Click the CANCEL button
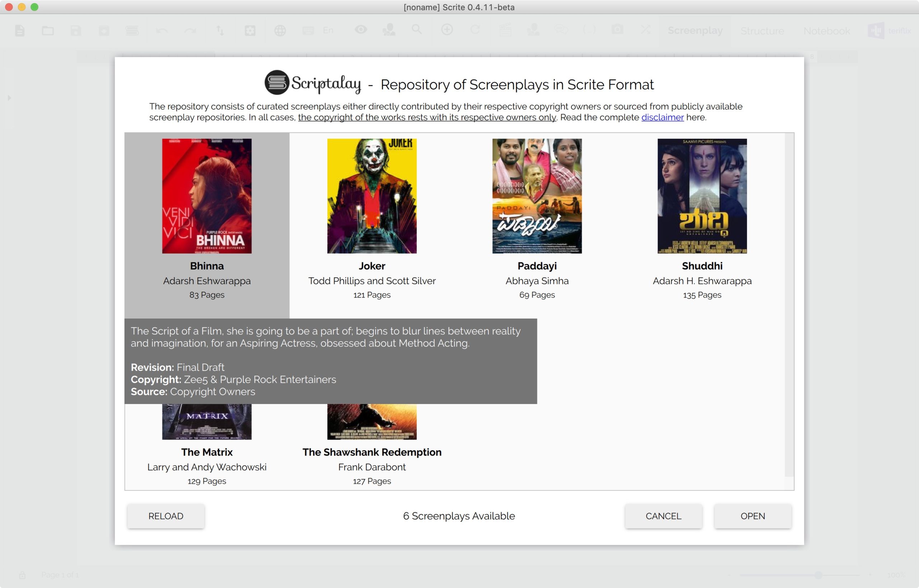Image resolution: width=919 pixels, height=588 pixels. pos(663,516)
